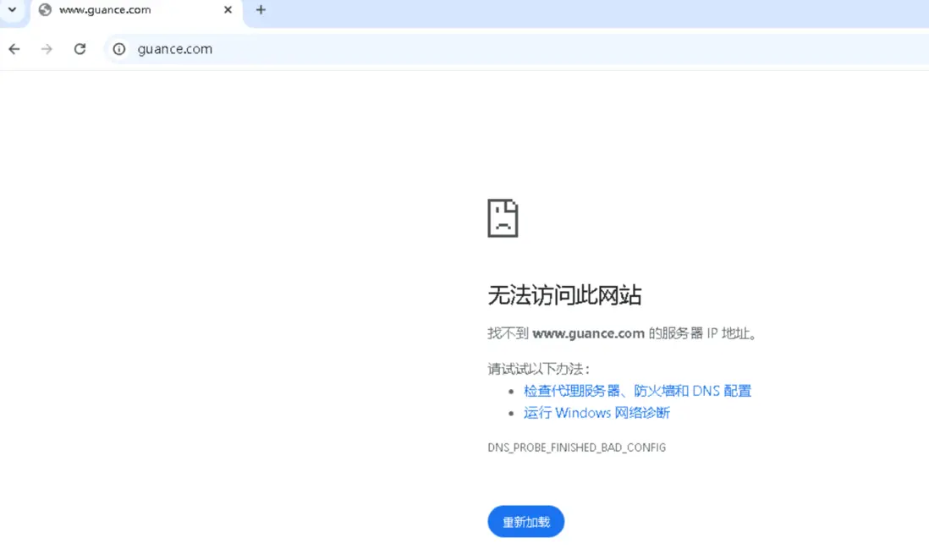This screenshot has width=929, height=560.
Task: Open a new tab with the plus icon
Action: coord(261,10)
